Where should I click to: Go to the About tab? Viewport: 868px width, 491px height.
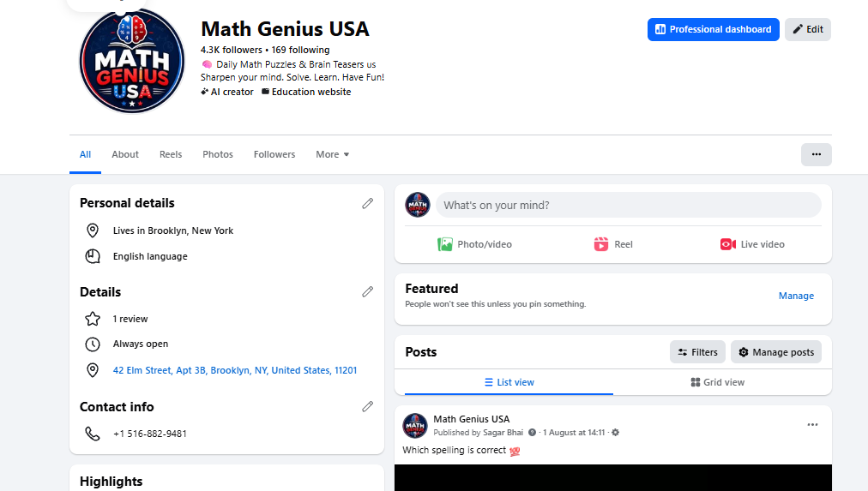(125, 154)
